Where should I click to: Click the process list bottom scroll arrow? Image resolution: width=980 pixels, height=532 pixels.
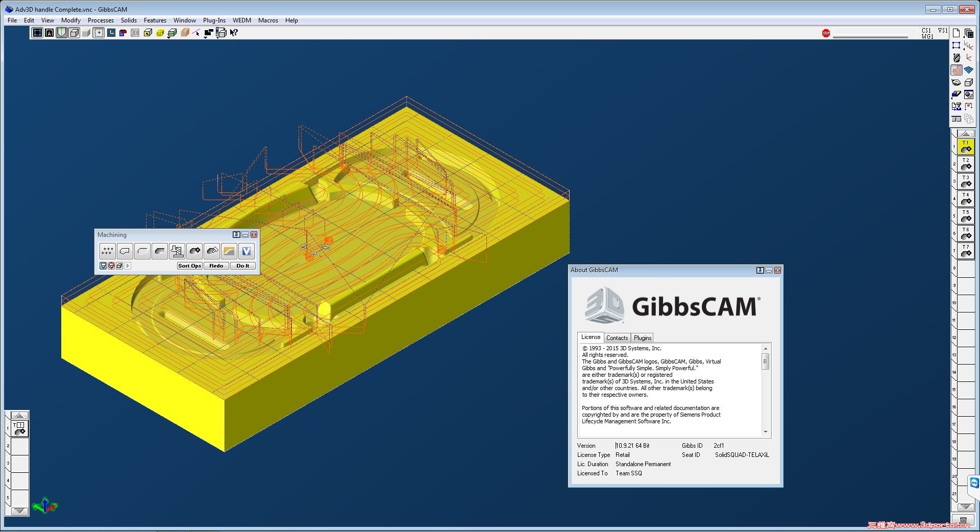point(19,511)
